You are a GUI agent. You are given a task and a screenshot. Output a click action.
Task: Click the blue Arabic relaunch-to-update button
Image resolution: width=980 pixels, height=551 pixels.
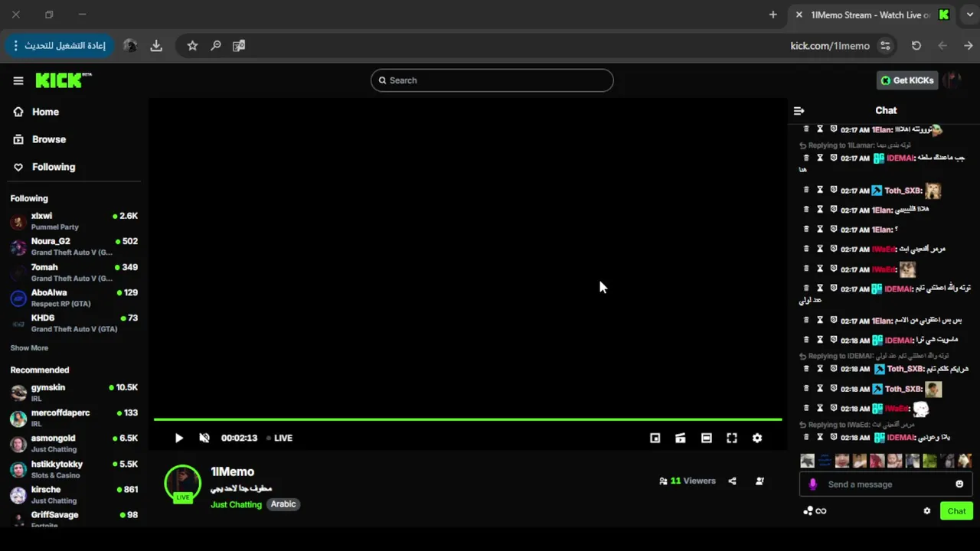pos(59,46)
